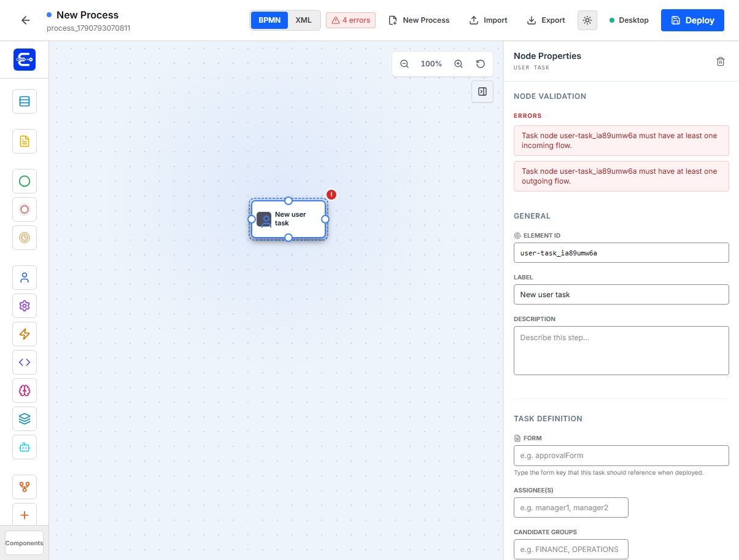Viewport: 739px width, 560px height.
Task: Add a green start event circle
Action: coord(25,181)
